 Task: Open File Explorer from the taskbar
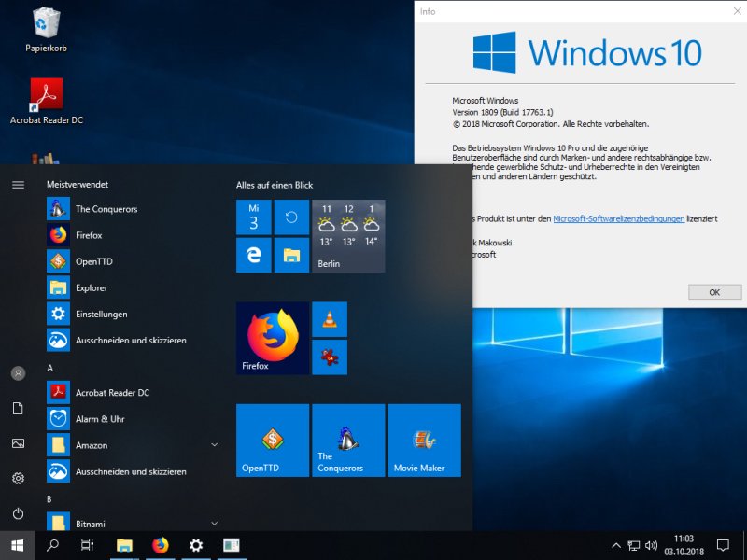tap(124, 545)
